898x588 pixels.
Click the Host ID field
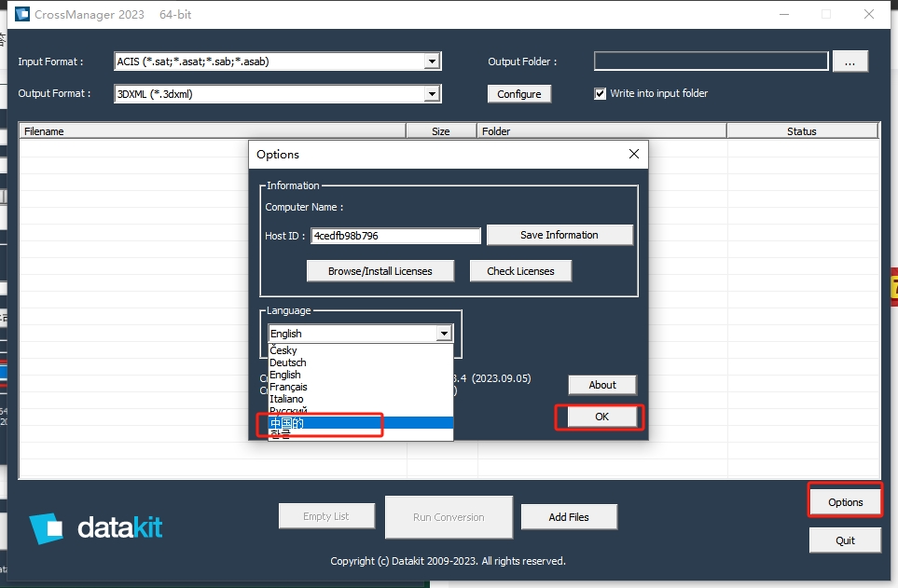(395, 236)
